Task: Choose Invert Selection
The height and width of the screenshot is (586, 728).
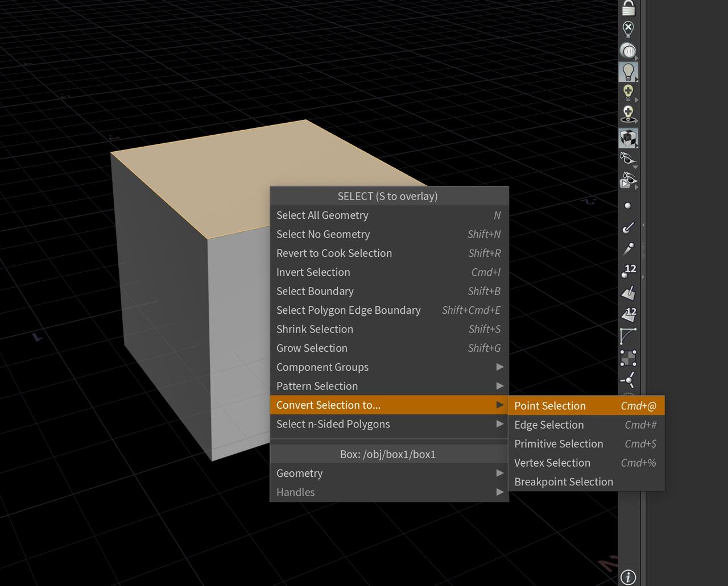Action: 389,272
